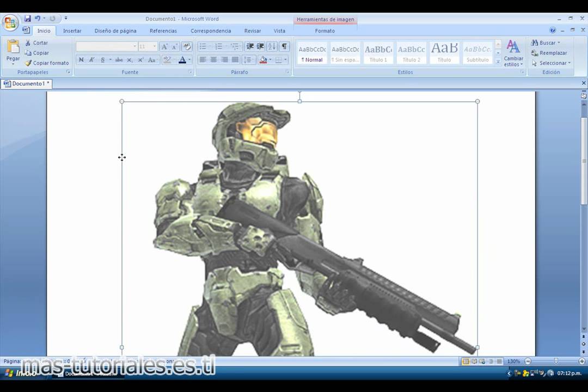Click the zoom slider handle
The height and width of the screenshot is (392, 588).
[556, 361]
